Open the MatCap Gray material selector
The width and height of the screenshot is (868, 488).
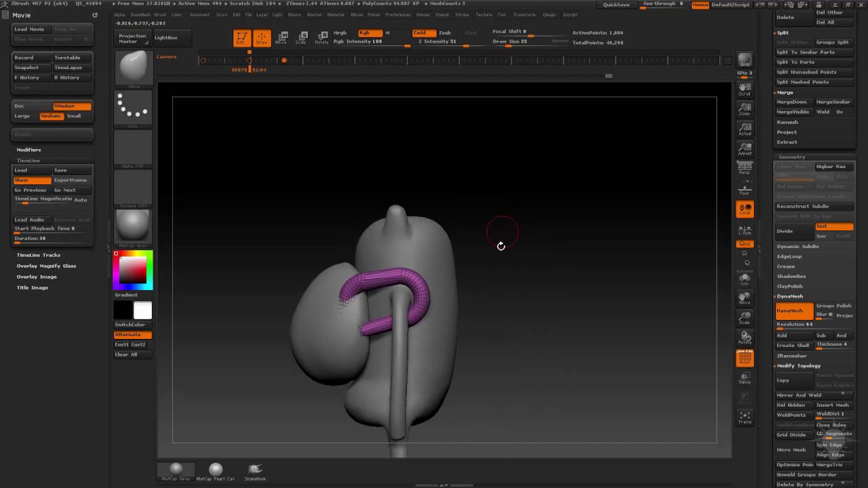[x=133, y=228]
